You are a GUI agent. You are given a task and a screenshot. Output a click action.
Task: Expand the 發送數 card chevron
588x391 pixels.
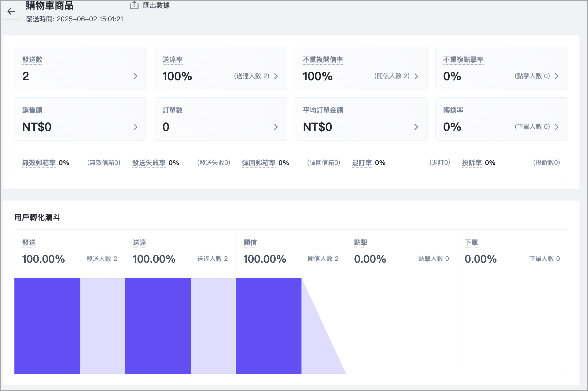tap(135, 76)
